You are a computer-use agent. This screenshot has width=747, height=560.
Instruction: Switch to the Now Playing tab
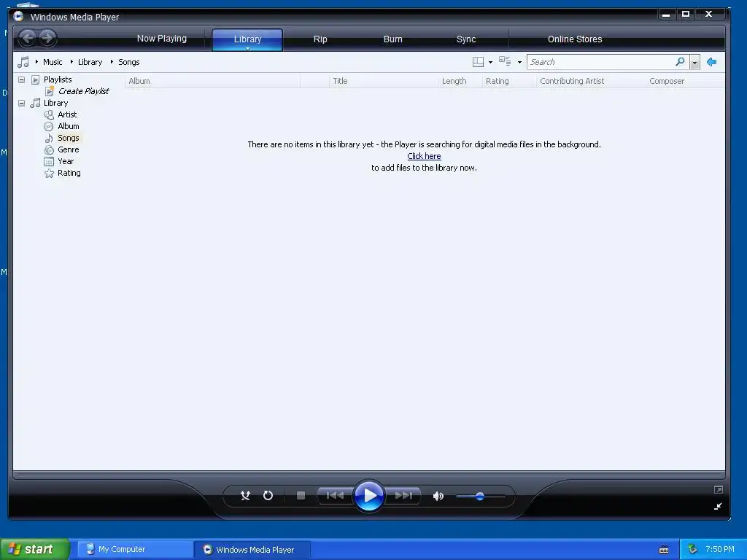pos(161,39)
